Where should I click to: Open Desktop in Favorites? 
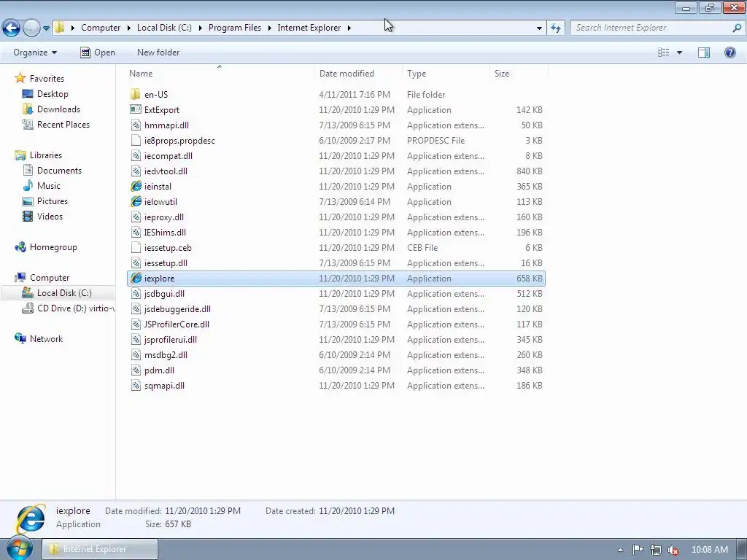point(53,94)
